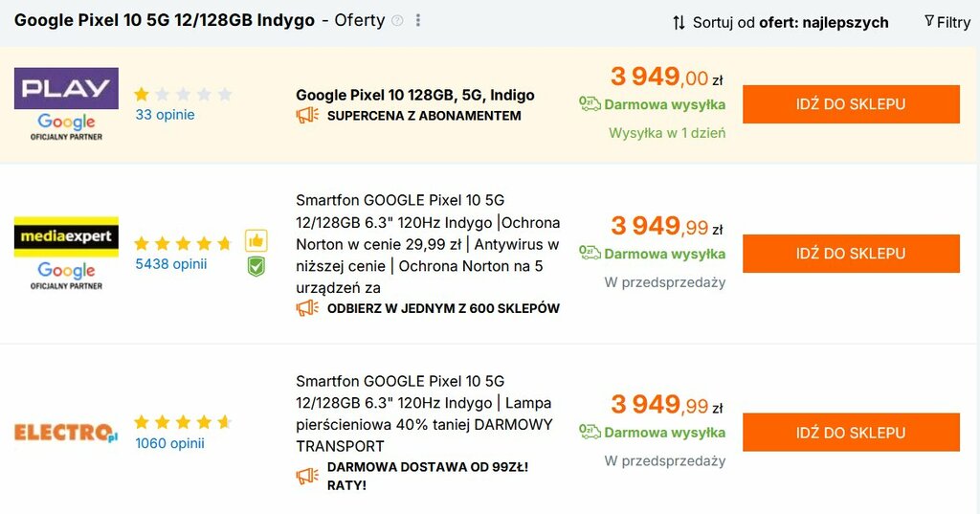This screenshot has height=514, width=980.
Task: Open the three-dot options menu by Oferty
Action: 418,21
